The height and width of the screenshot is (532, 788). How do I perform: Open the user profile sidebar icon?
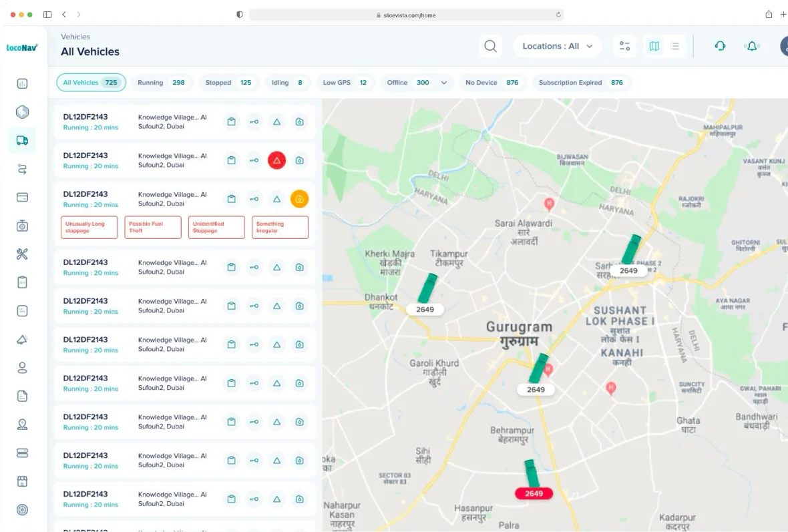click(x=22, y=368)
